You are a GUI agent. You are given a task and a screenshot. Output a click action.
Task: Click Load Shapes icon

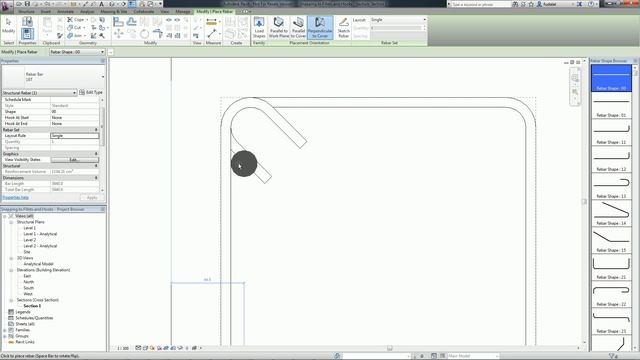[259, 28]
